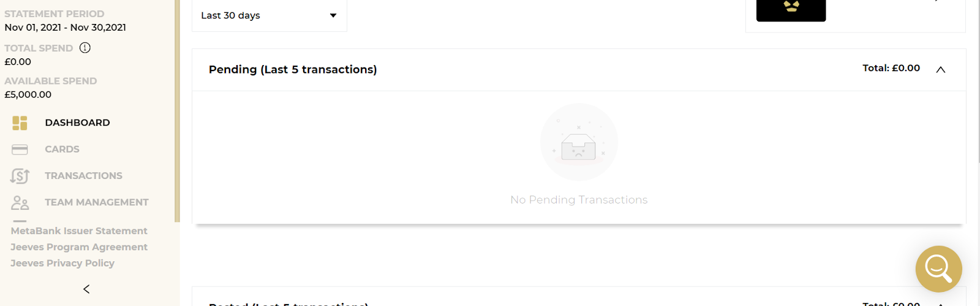Open the Last 30 days dropdown
The image size is (980, 306).
coord(269,15)
